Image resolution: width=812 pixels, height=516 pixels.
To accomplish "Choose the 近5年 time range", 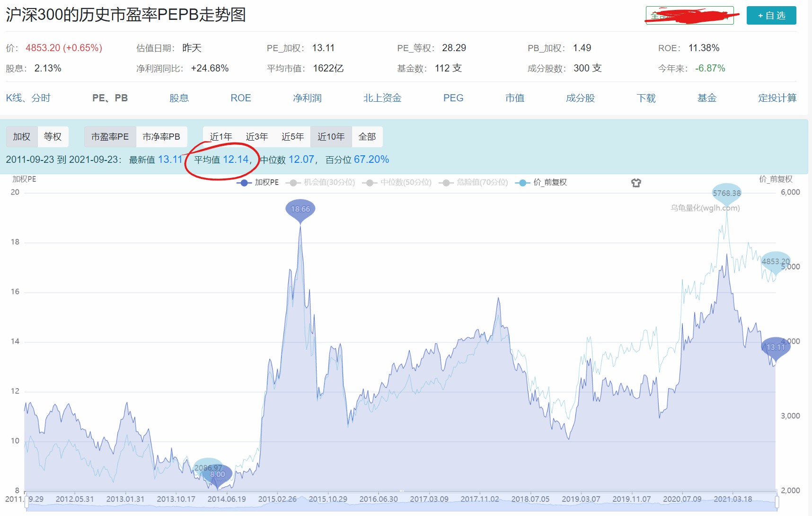I will click(292, 137).
